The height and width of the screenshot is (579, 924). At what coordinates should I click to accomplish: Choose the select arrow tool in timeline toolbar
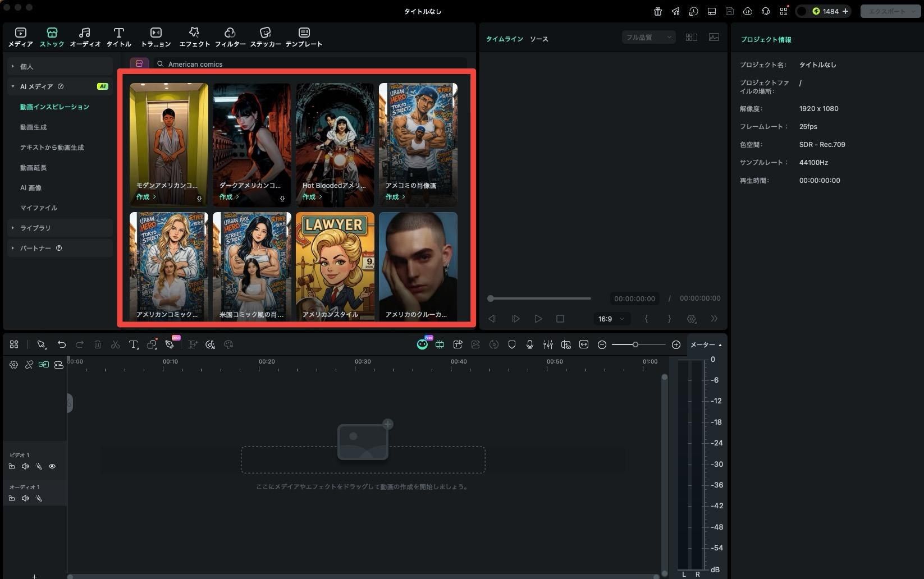pyautogui.click(x=42, y=344)
